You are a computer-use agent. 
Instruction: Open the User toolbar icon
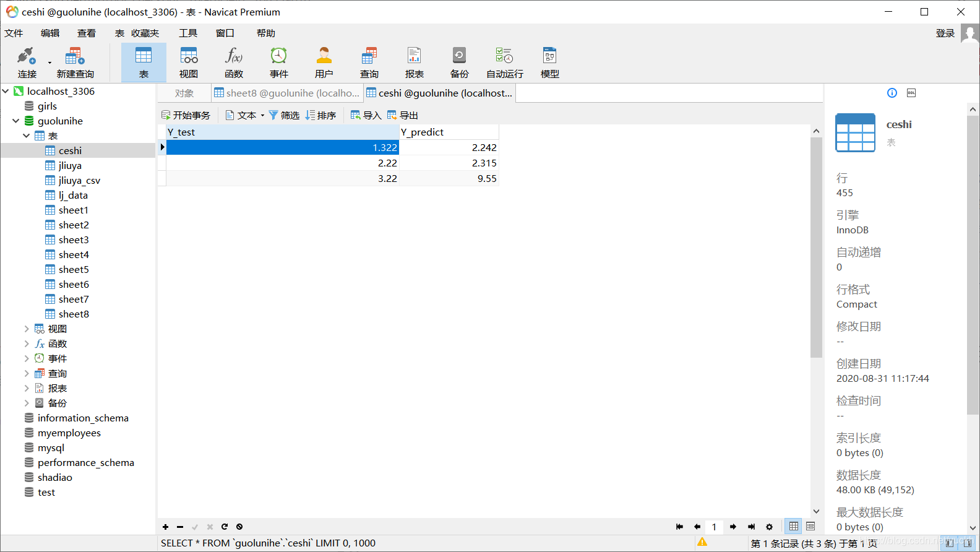pos(324,63)
